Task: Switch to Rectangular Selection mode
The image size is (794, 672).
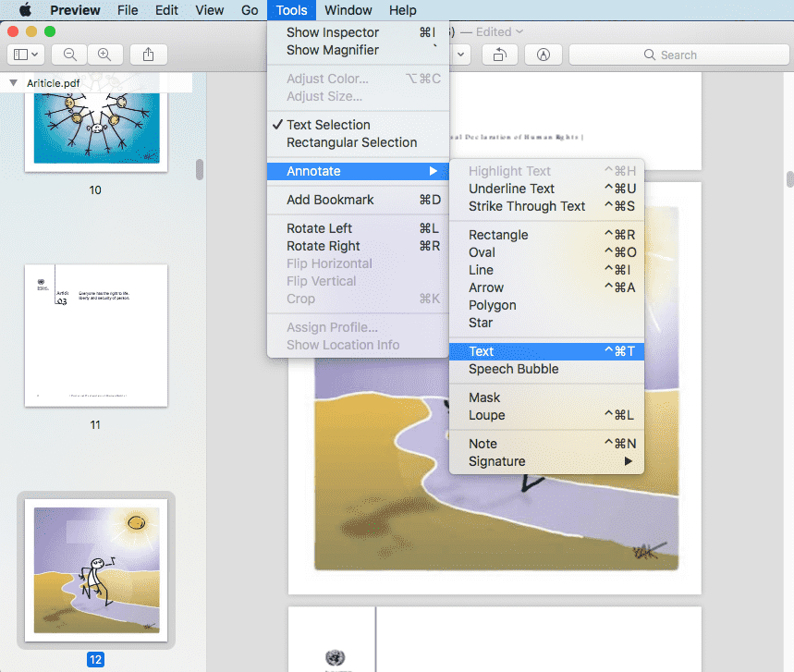Action: 351,142
